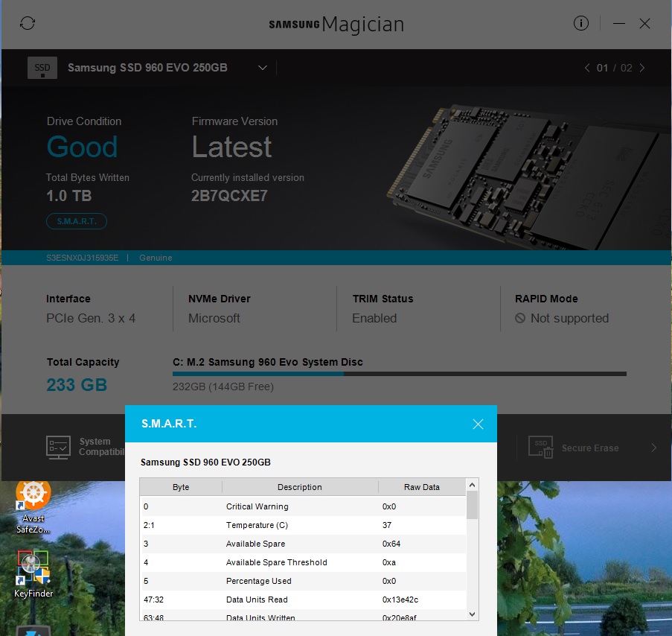Viewport: 672px width, 636px height.
Task: Open the information icon at top right
Action: [x=580, y=23]
